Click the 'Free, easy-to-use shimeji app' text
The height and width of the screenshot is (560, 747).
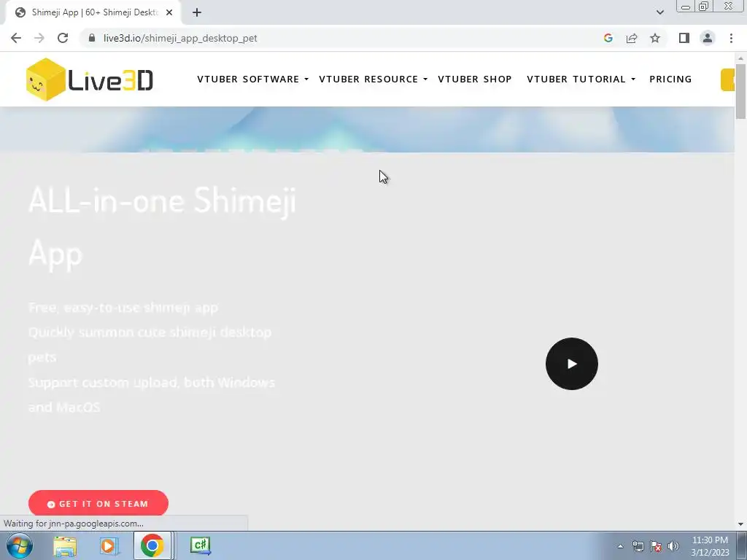click(123, 308)
